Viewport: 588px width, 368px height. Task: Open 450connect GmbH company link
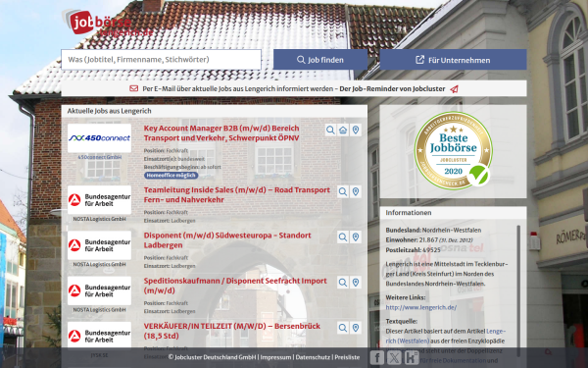pyautogui.click(x=99, y=157)
